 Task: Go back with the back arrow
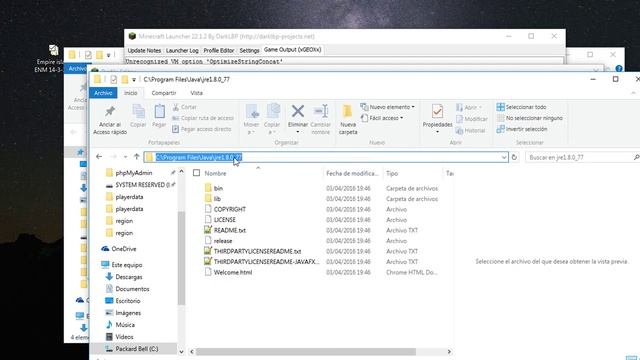(x=99, y=157)
